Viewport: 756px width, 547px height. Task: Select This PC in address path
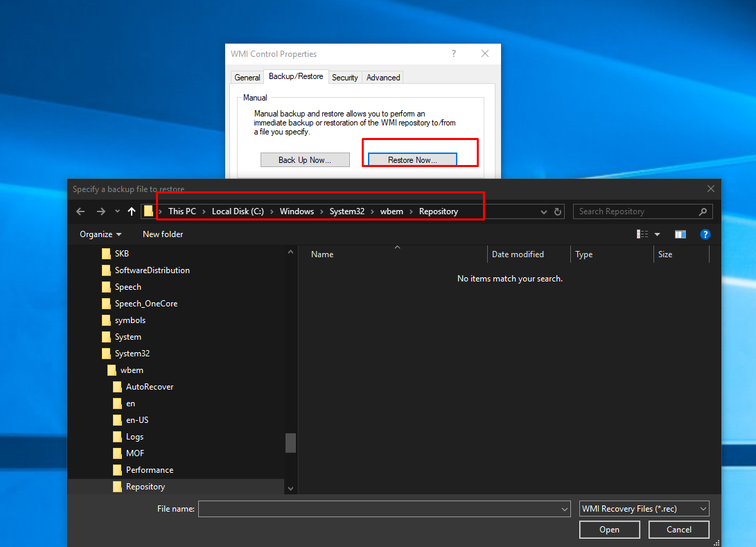182,211
